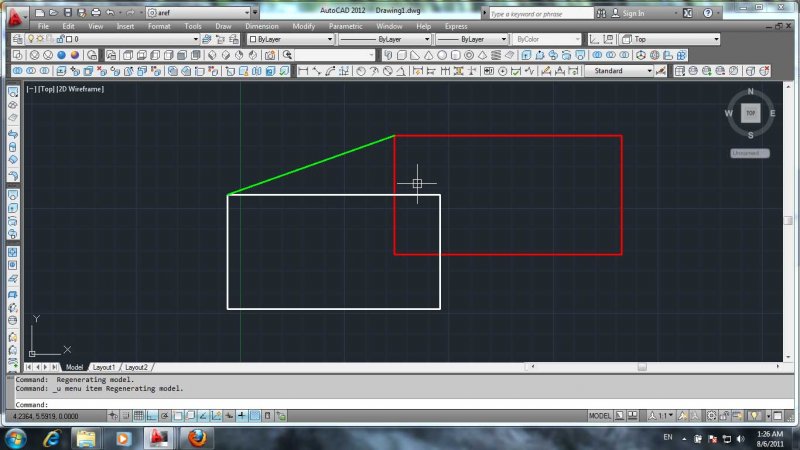Click the Communication Center binoculars icon

click(x=602, y=13)
